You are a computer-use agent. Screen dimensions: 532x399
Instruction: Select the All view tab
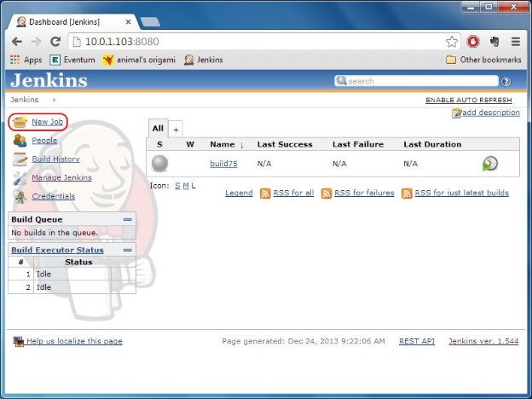pos(158,129)
